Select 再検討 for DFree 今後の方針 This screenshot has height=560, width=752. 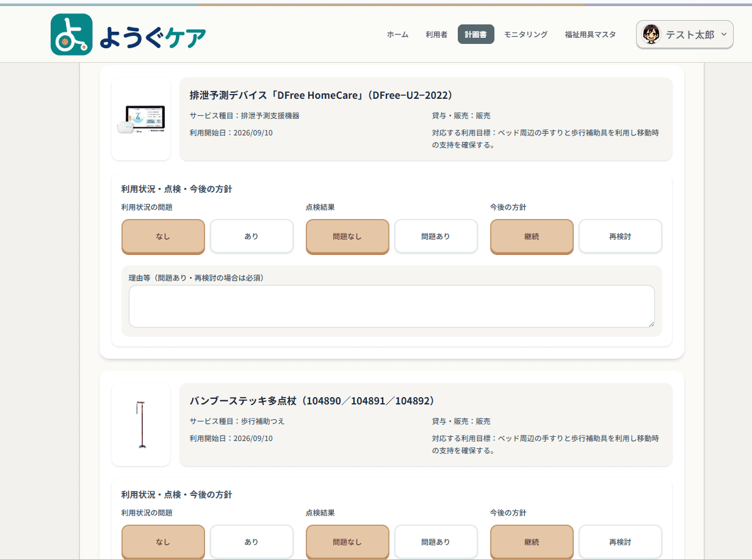point(620,237)
